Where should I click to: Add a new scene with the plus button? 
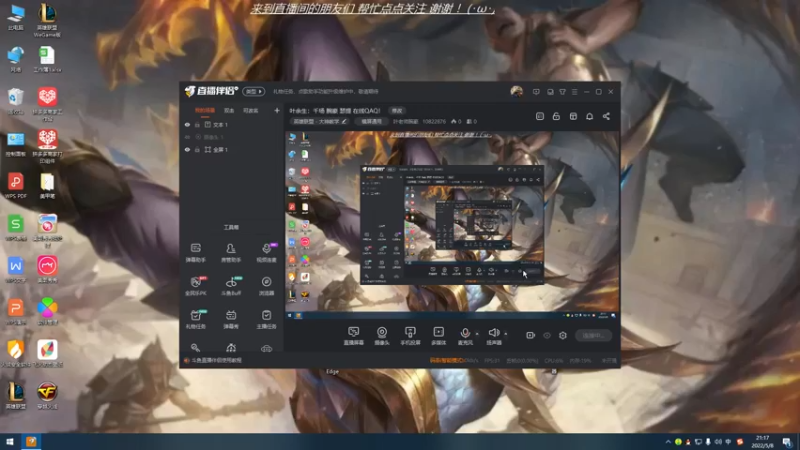pos(277,110)
